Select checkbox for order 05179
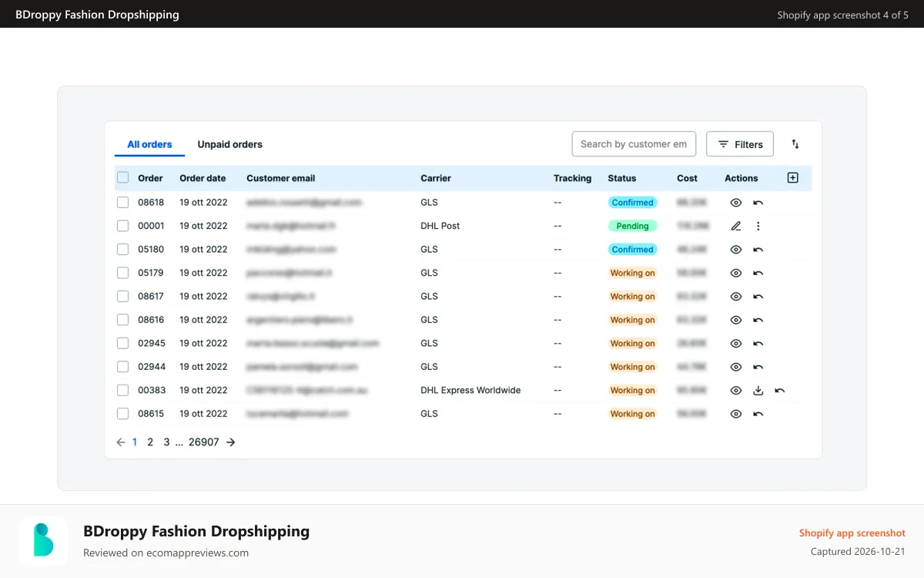The image size is (924, 578). pyautogui.click(x=123, y=273)
